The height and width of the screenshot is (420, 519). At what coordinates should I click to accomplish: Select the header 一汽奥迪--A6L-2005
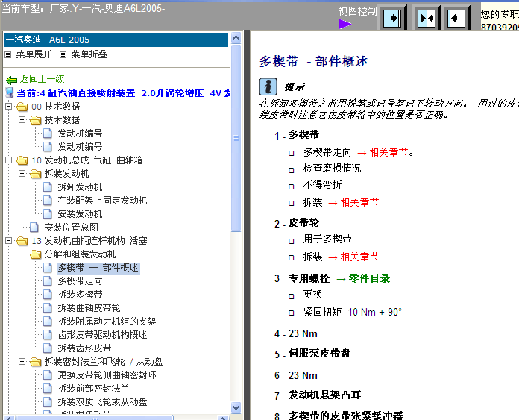click(116, 40)
